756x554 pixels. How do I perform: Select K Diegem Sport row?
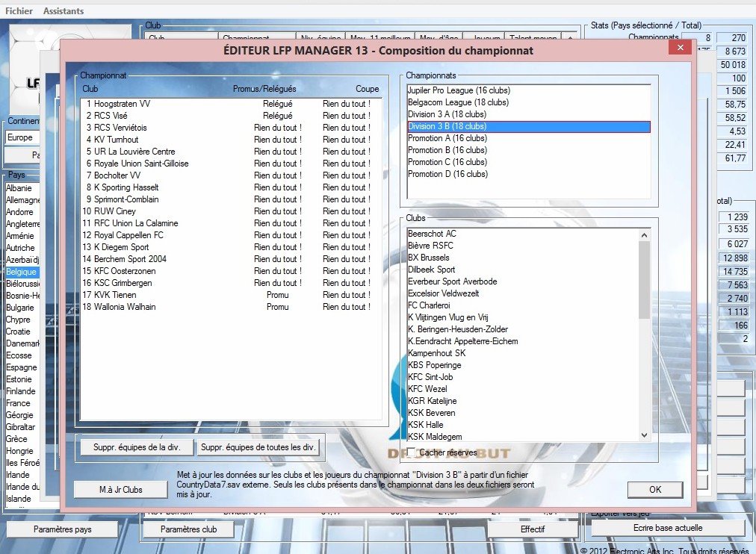pyautogui.click(x=231, y=247)
